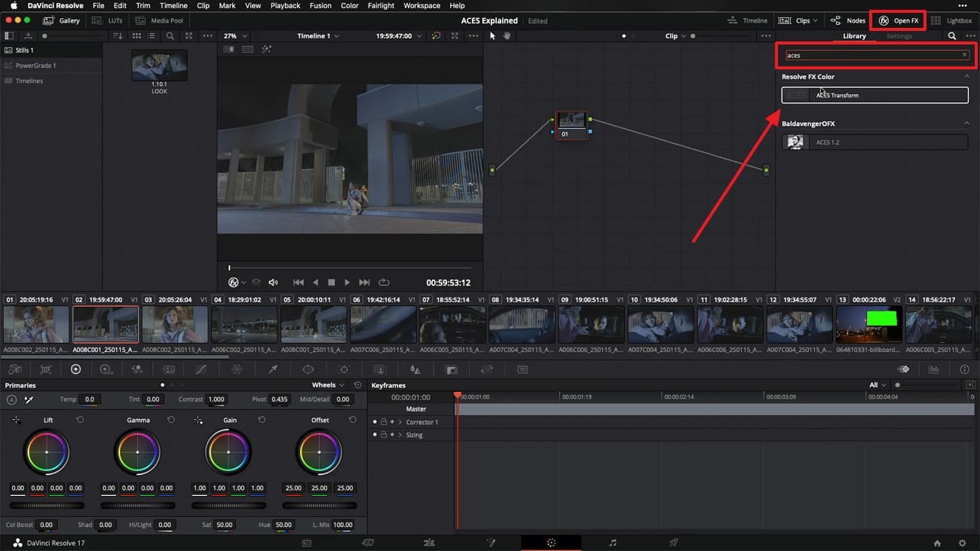Switch to the LUTs tab
This screenshot has height=551, width=980.
[x=109, y=20]
